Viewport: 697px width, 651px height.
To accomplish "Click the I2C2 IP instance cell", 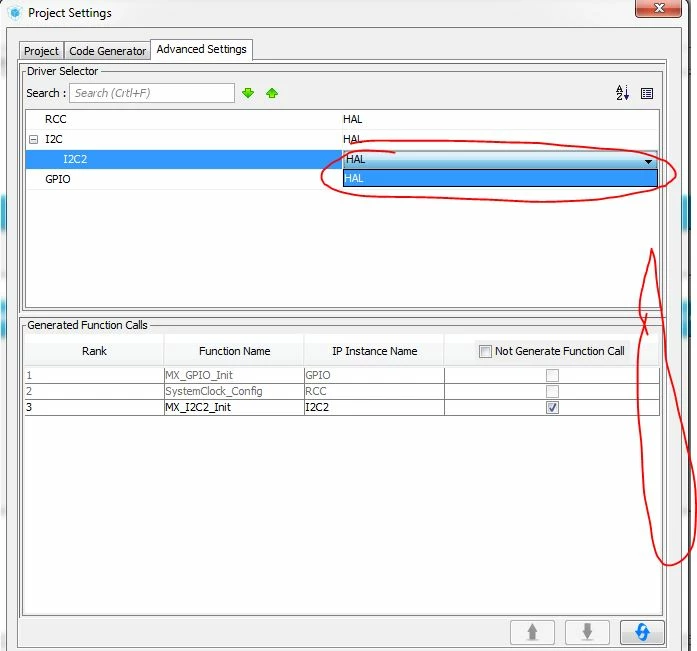I will (374, 407).
